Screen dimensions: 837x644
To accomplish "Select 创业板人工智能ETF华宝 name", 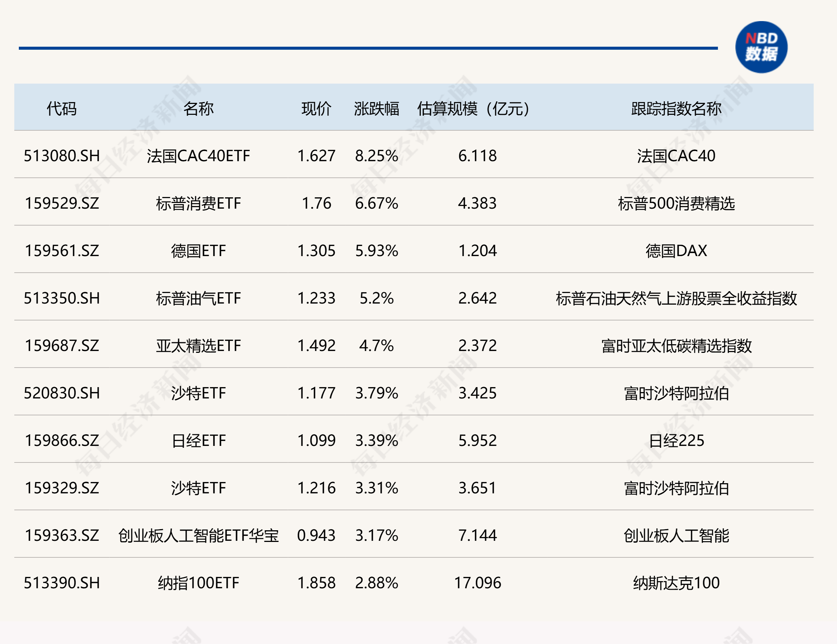I will click(x=199, y=536).
